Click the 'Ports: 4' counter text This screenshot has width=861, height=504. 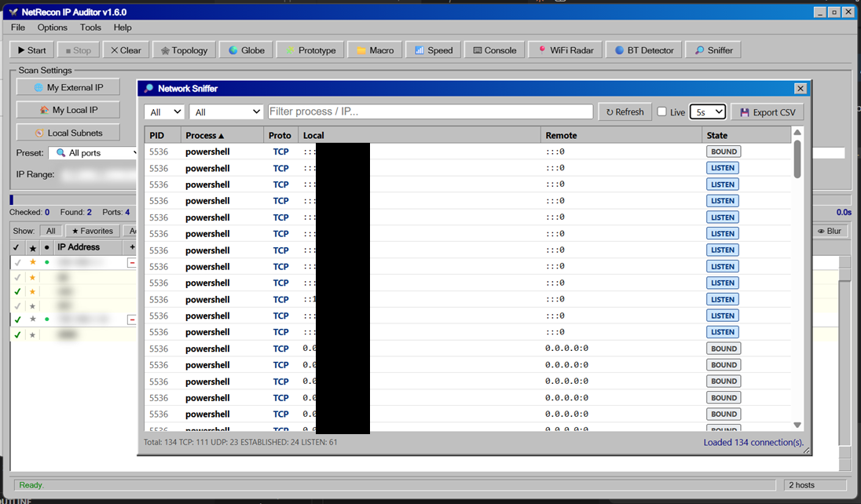pos(115,212)
